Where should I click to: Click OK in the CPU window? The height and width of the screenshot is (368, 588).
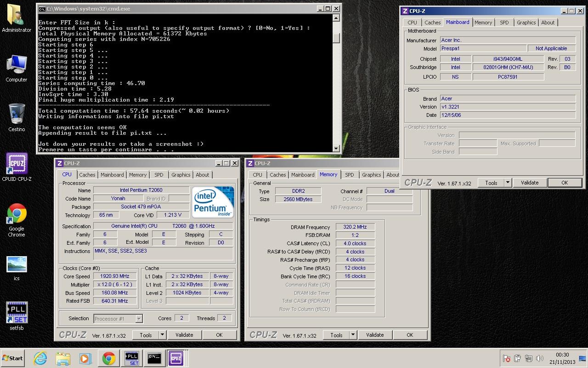(219, 335)
